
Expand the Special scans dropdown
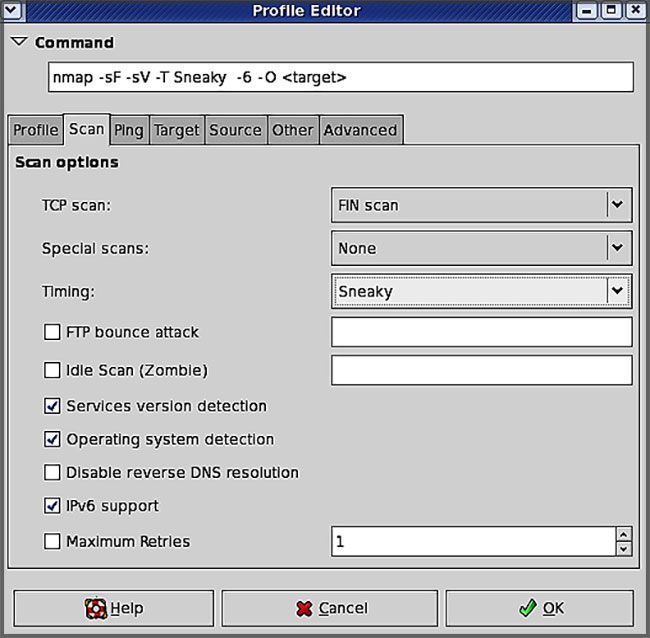(x=482, y=248)
